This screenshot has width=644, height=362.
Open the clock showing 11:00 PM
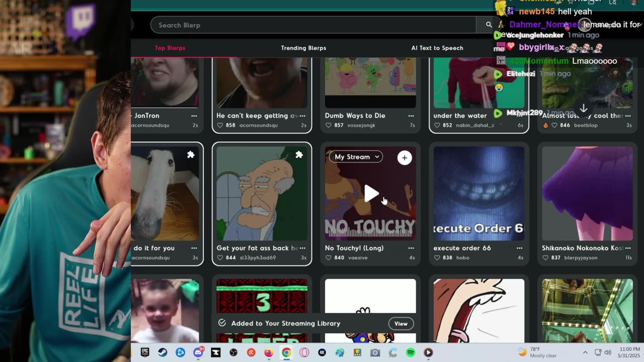tap(629, 352)
